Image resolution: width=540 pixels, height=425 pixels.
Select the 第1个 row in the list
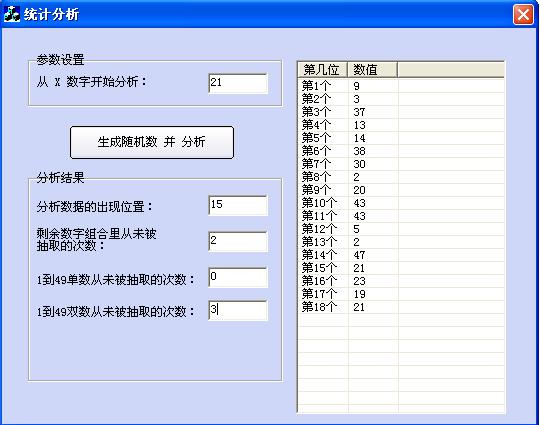(401, 86)
